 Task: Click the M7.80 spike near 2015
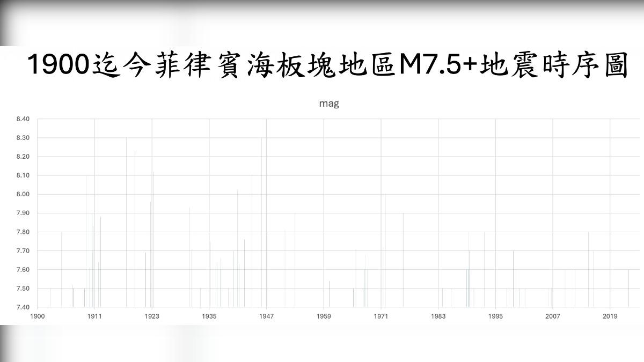[x=588, y=268]
